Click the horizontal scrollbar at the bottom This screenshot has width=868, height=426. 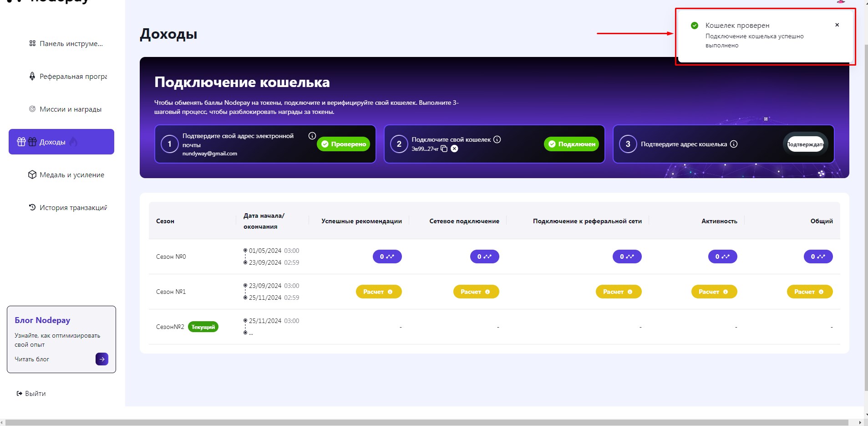point(426,422)
